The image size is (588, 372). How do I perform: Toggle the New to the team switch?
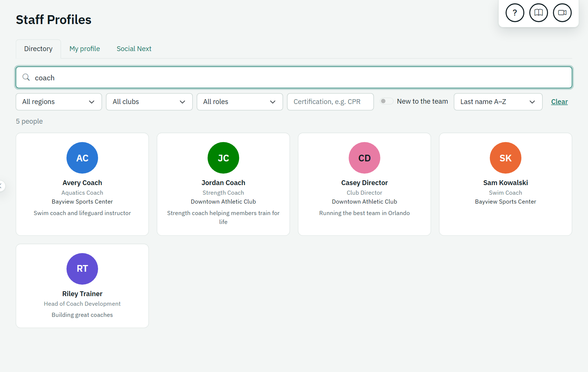pyautogui.click(x=387, y=101)
